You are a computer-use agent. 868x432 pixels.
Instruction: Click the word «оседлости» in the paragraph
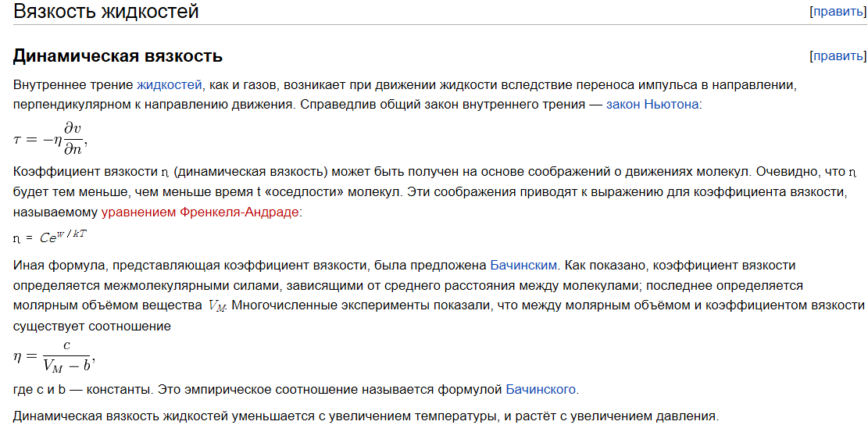(x=299, y=191)
